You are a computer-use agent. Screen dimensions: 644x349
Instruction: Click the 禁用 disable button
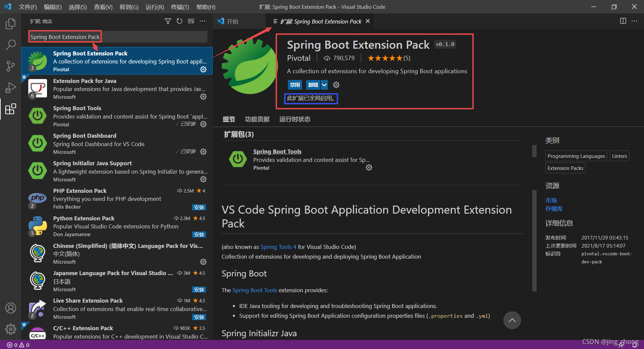pyautogui.click(x=295, y=85)
